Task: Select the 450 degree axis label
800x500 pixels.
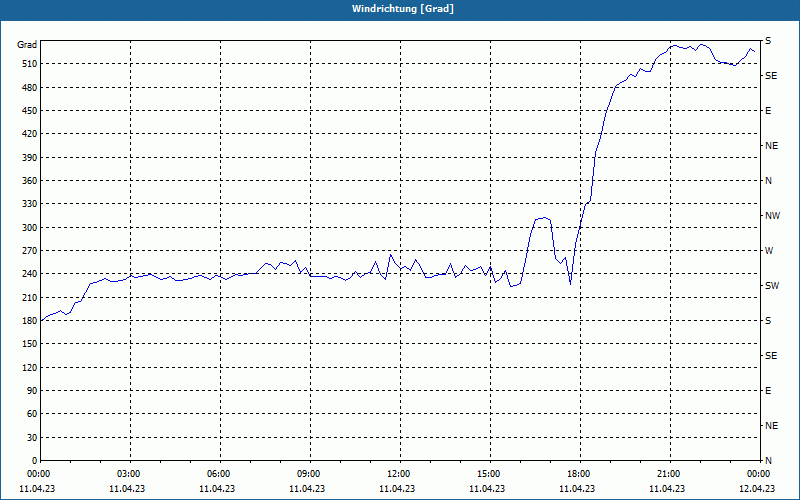Action: click(x=29, y=111)
